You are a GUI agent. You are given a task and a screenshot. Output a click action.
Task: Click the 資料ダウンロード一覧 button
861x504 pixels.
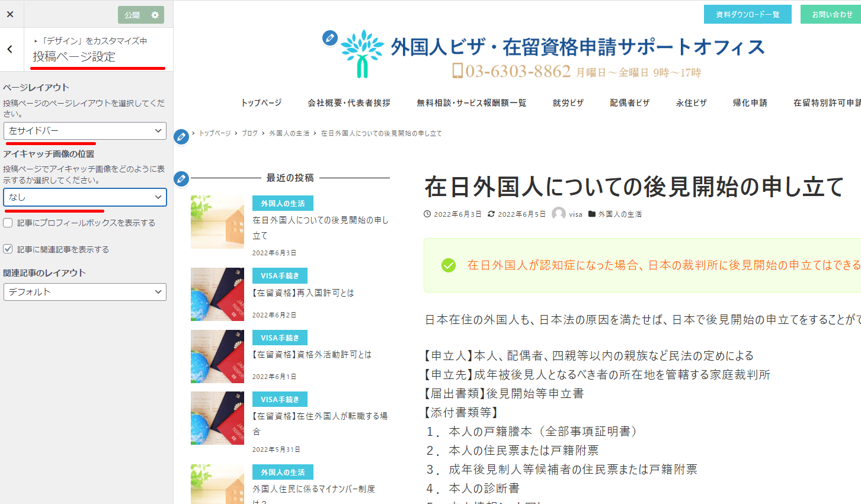747,14
